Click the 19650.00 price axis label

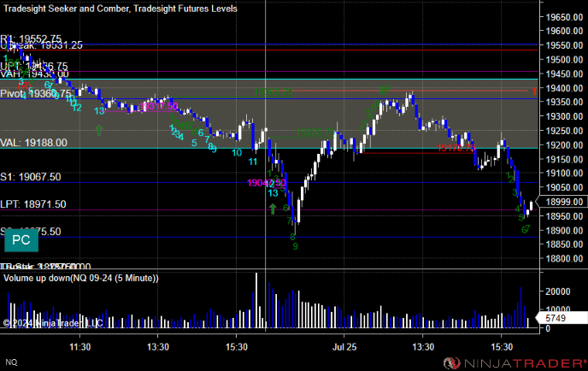[564, 17]
